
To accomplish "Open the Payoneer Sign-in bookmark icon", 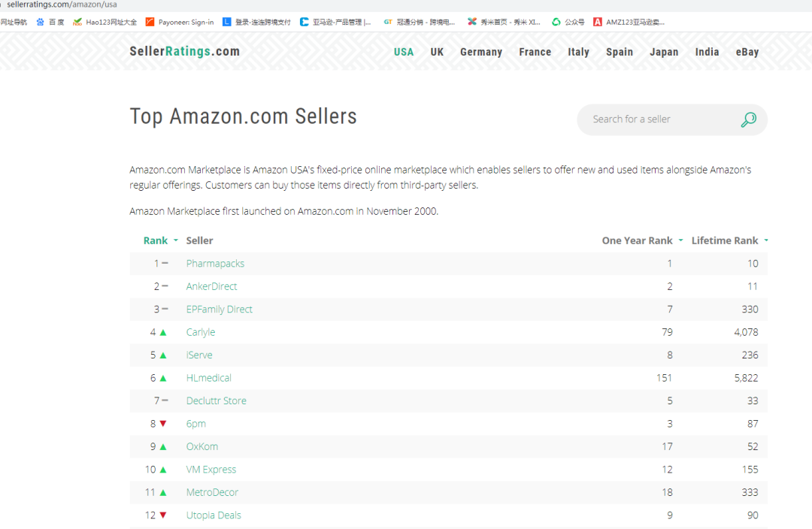I will [150, 22].
